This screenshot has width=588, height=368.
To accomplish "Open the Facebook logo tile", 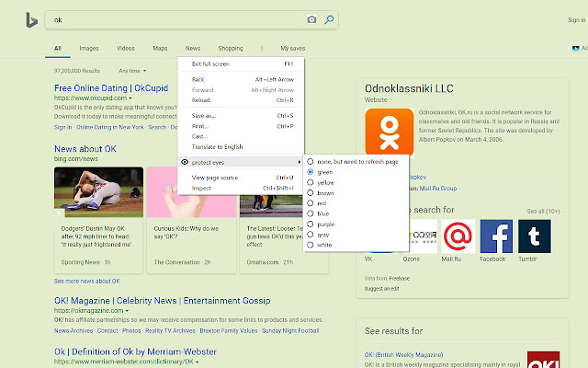I will [496, 236].
